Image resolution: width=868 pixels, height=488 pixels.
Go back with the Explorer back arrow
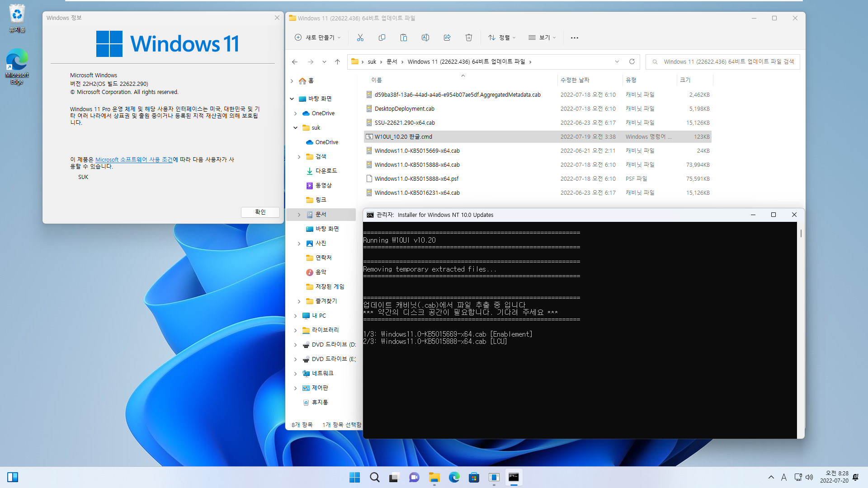tap(295, 62)
